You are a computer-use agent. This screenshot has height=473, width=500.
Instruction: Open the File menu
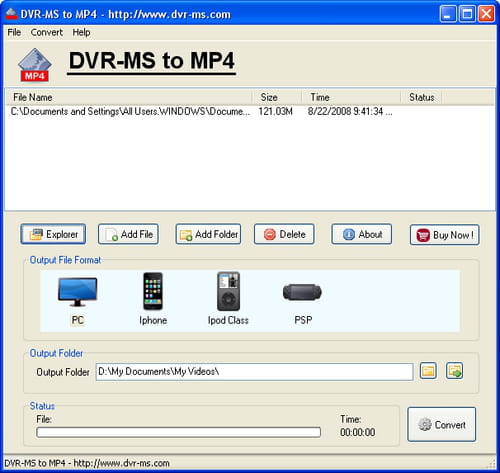[x=14, y=32]
